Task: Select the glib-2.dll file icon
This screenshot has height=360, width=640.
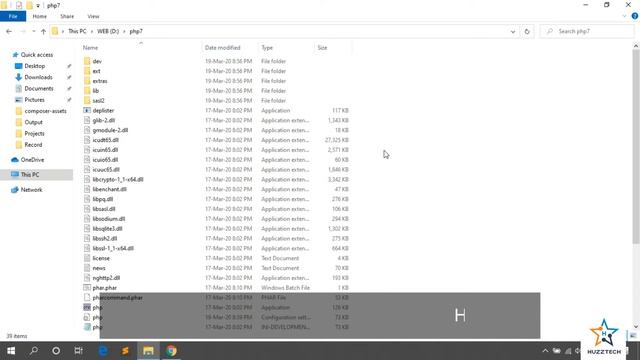Action: tap(87, 120)
